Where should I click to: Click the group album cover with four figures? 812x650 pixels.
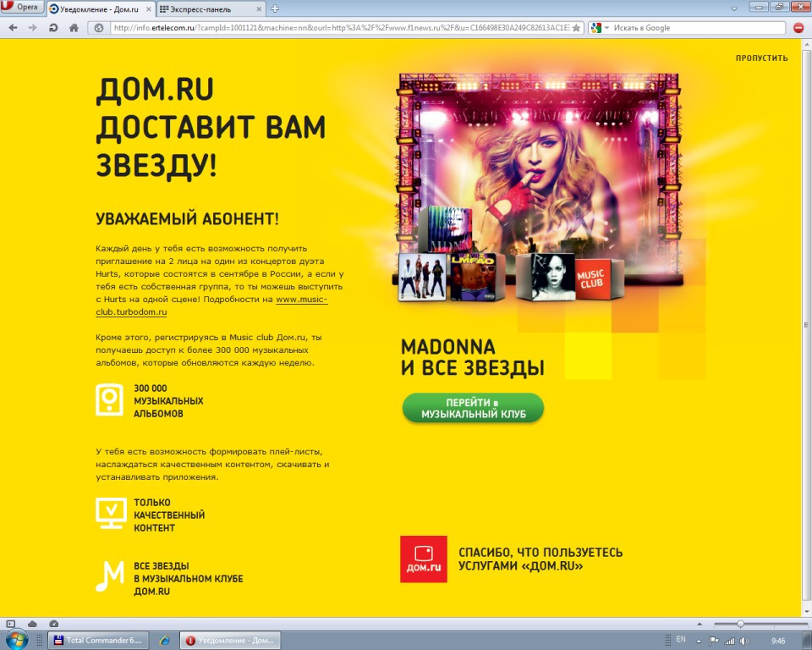pos(423,277)
